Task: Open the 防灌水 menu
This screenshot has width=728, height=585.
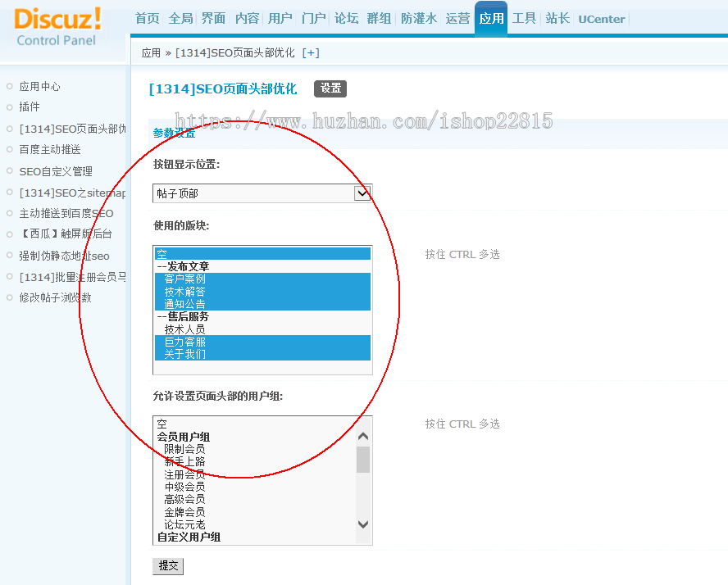Action: pyautogui.click(x=418, y=18)
